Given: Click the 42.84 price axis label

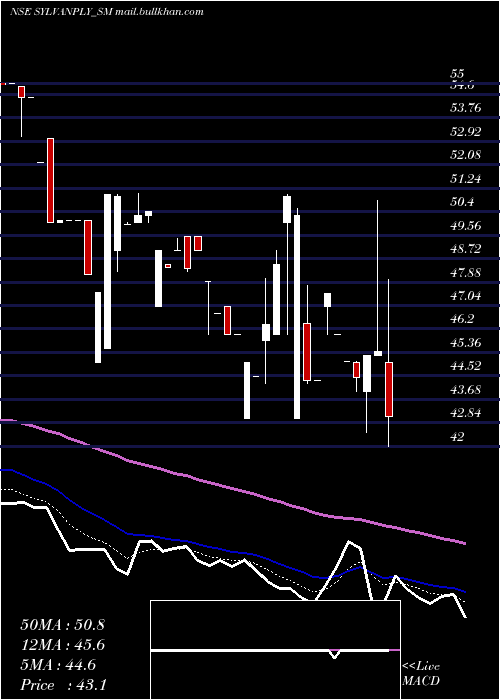Looking at the screenshot, I should (x=466, y=413).
